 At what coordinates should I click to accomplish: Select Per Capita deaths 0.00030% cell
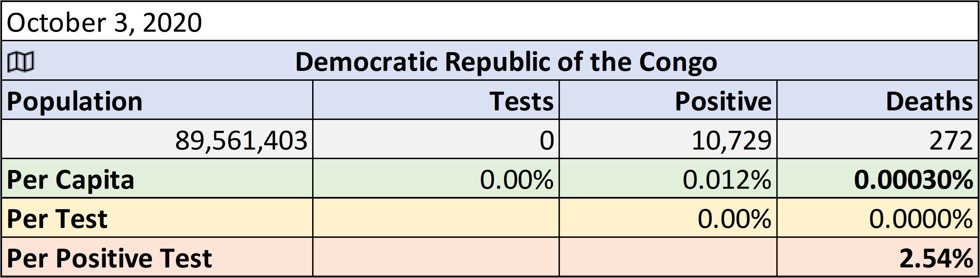click(878, 179)
